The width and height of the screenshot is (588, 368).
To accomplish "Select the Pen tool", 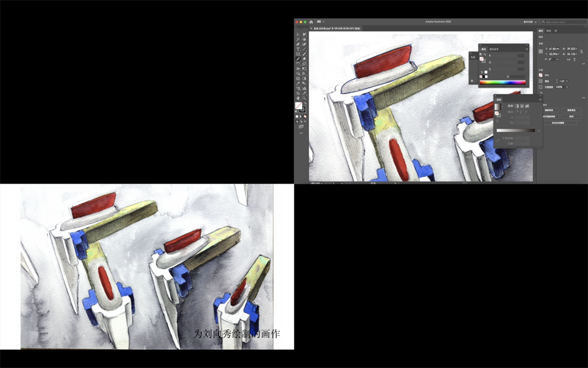I will coord(298,44).
